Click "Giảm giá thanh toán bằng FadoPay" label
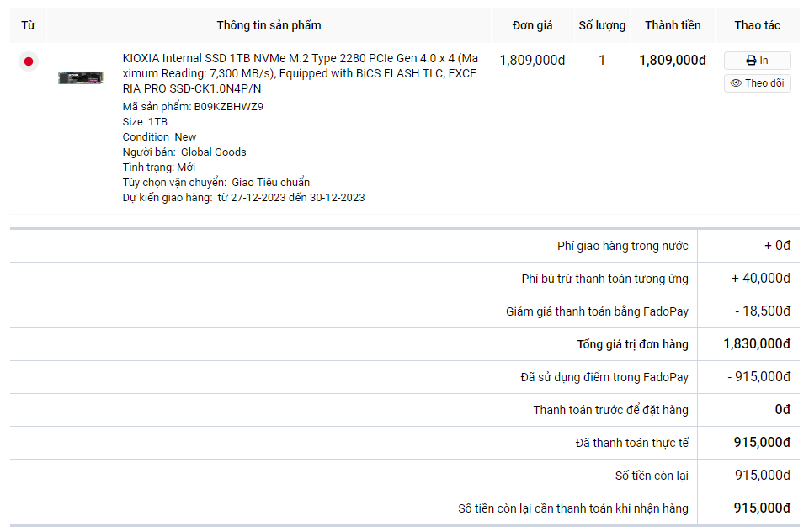Image resolution: width=809 pixels, height=532 pixels. coord(597,311)
